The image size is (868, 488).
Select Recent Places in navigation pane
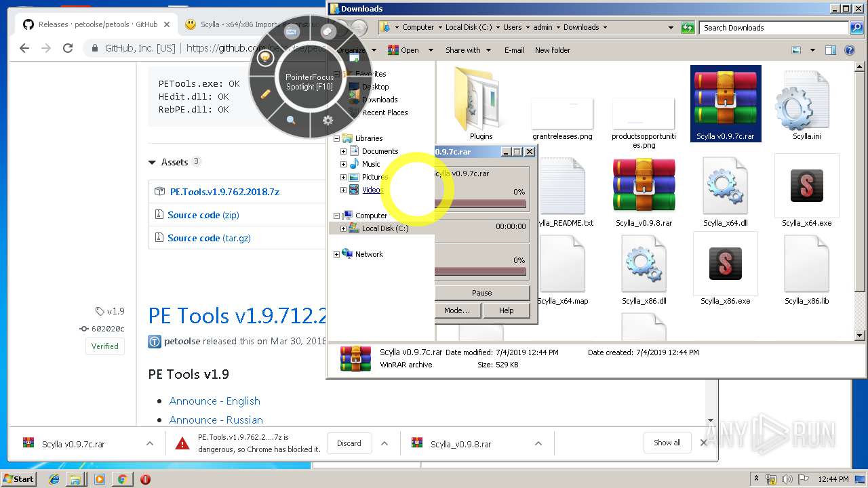point(384,113)
